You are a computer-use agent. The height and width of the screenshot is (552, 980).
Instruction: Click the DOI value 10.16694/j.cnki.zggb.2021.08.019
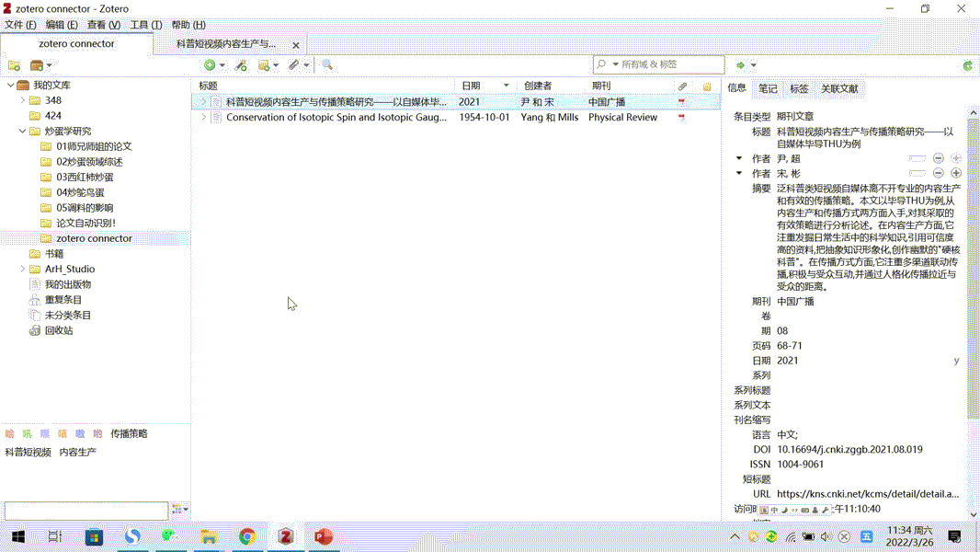tap(849, 450)
